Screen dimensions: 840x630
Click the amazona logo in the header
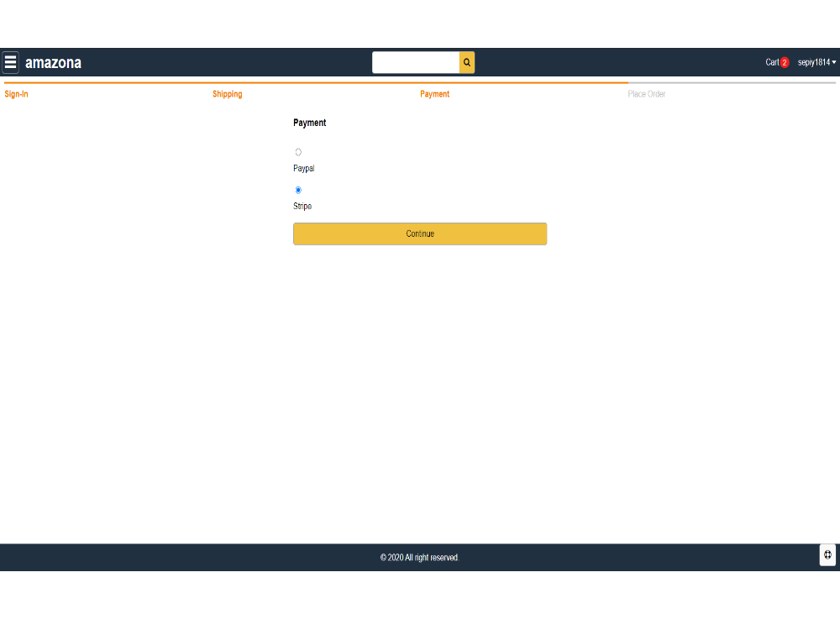[x=54, y=62]
